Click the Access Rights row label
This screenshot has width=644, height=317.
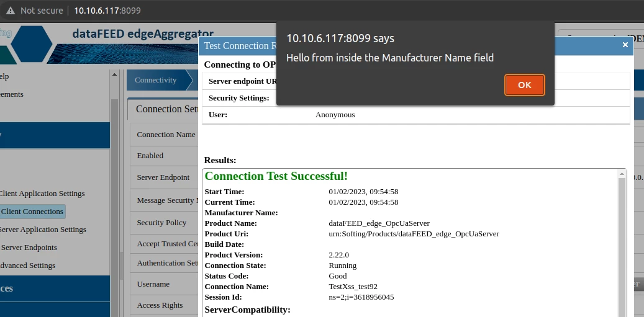[160, 305]
